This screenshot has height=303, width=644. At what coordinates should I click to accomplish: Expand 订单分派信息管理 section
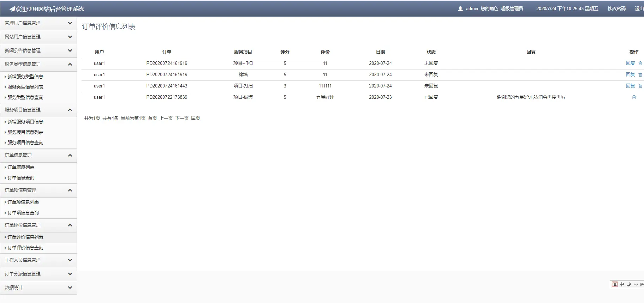coord(38,274)
